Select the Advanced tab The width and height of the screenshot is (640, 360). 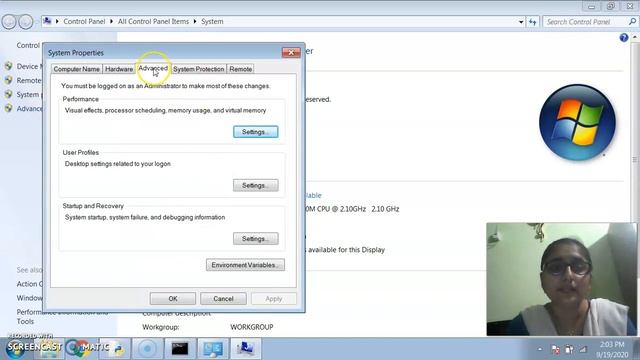pyautogui.click(x=153, y=68)
